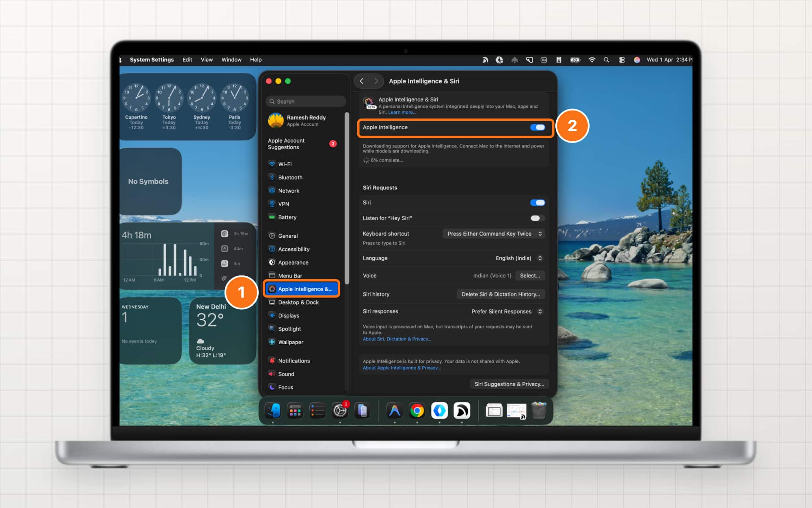Open the Help menu
The width and height of the screenshot is (812, 508).
(256, 60)
